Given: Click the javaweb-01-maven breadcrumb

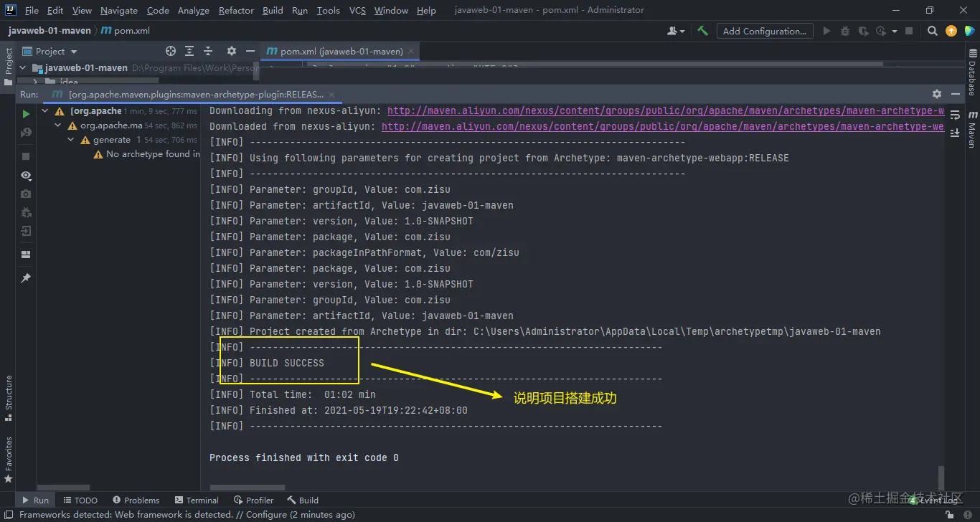Looking at the screenshot, I should tap(50, 31).
